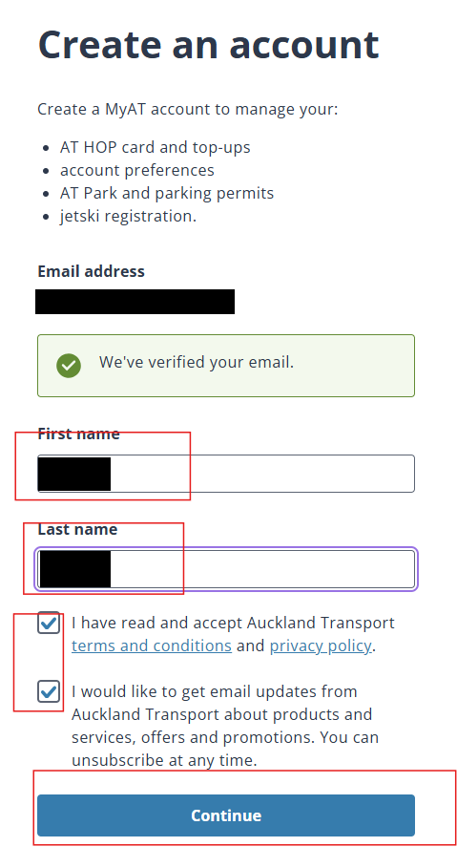Screen dimensions: 457x868
Task: Click the jetski registration list item
Action: (129, 216)
